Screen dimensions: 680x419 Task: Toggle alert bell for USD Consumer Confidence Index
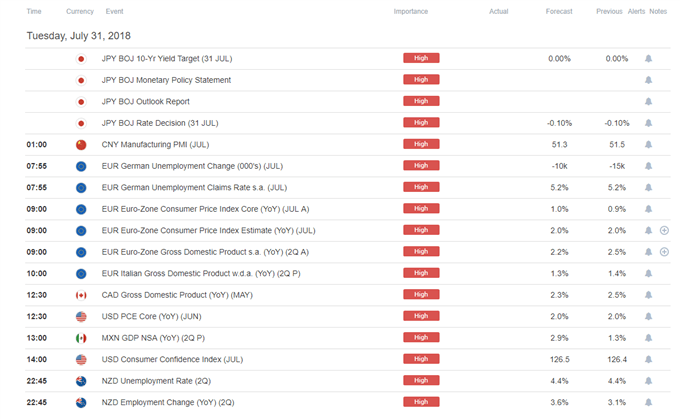point(648,359)
